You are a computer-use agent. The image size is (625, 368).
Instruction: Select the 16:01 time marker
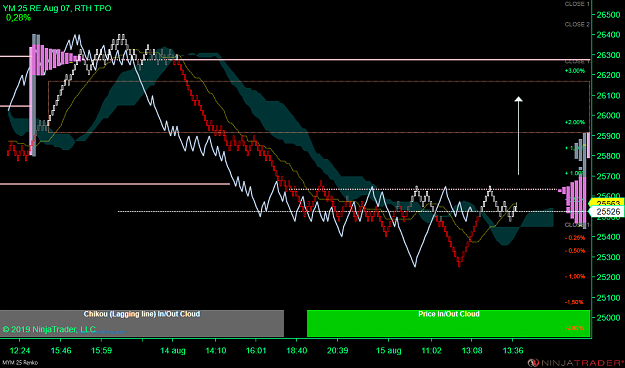[x=256, y=350]
